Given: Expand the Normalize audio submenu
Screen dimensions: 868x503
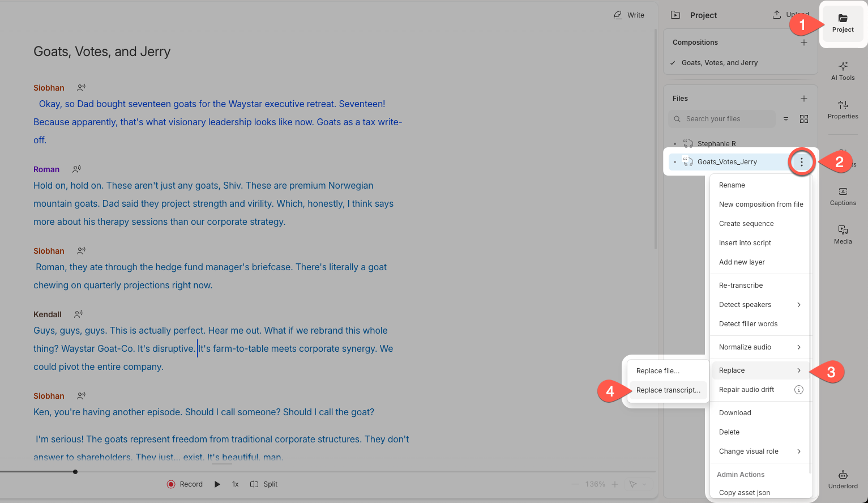Looking at the screenshot, I should point(744,347).
